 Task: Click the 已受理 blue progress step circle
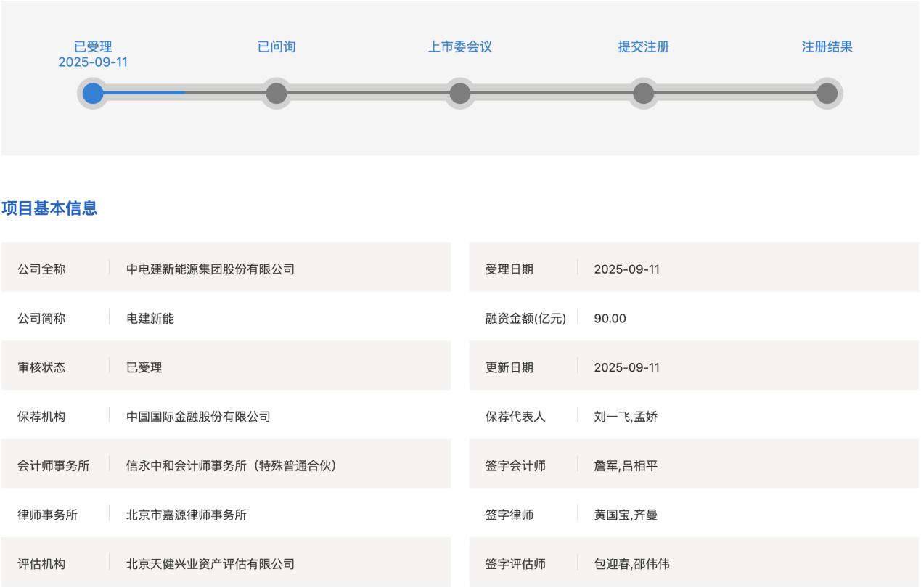[93, 93]
